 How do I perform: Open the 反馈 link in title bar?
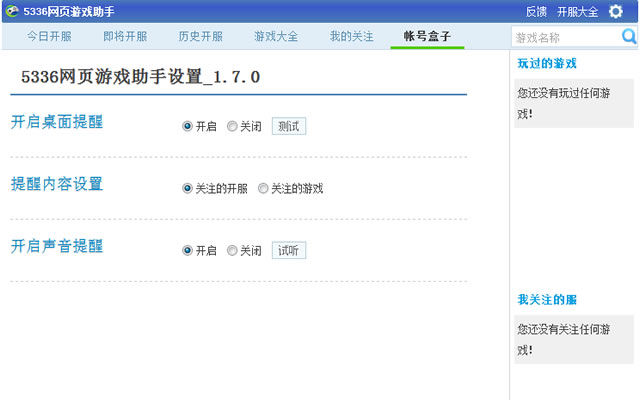[x=536, y=12]
